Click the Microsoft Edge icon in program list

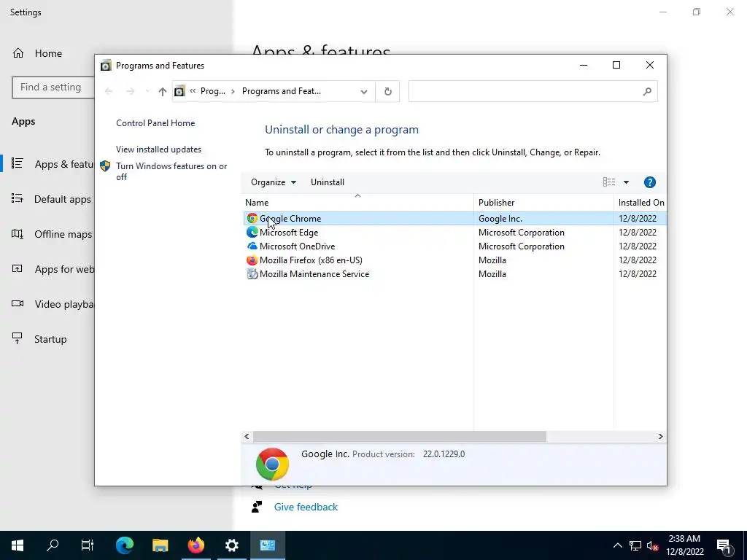coord(252,233)
